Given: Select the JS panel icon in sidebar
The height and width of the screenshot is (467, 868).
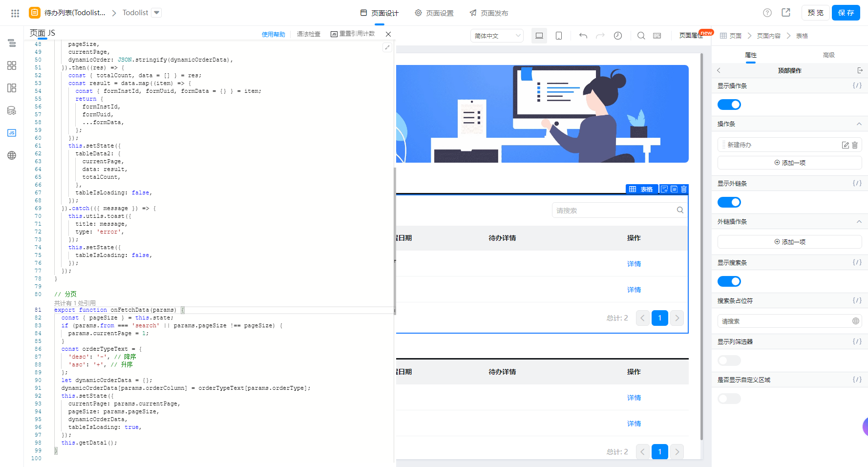Looking at the screenshot, I should point(12,133).
